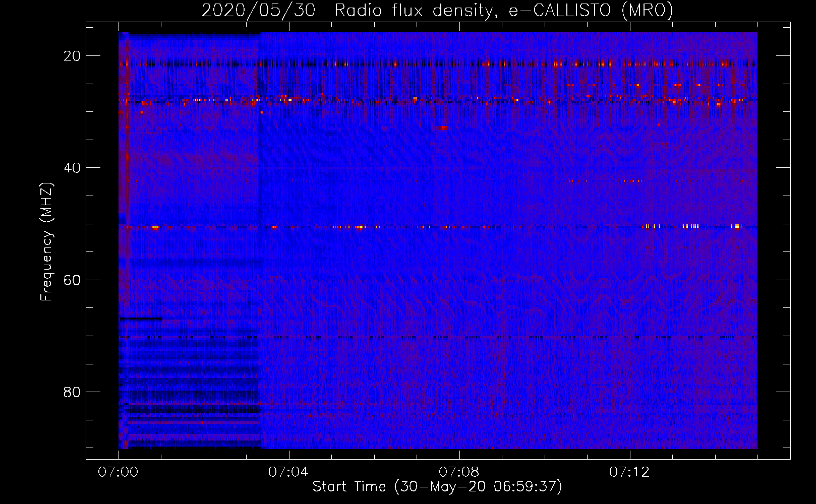This screenshot has height=504, width=816.
Task: Click the '20' frequency tick label
Action: [x=73, y=56]
